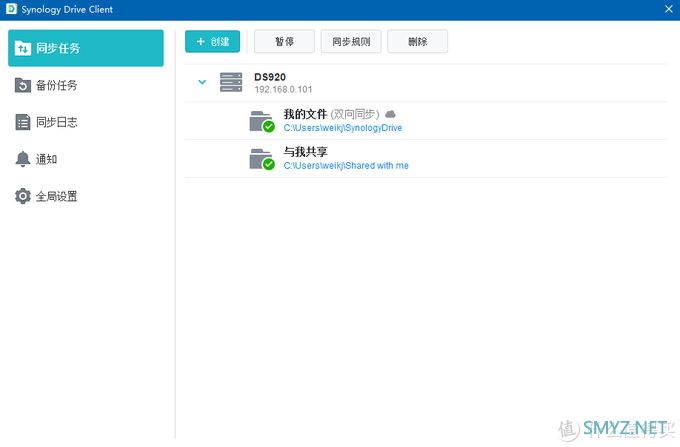Open the 通知 notifications section
The height and width of the screenshot is (447, 680).
[x=46, y=159]
